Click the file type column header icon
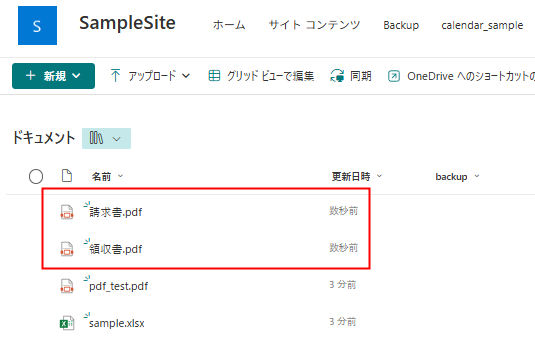Screen dimensions: 535x363 coord(67,176)
